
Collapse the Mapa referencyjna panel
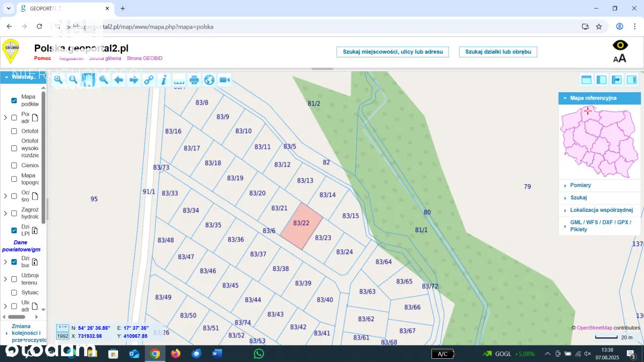(565, 98)
